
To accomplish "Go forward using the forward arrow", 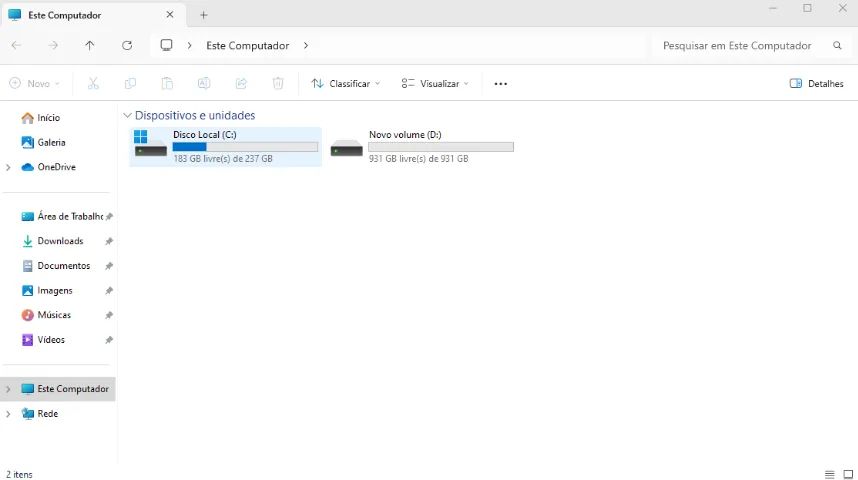I will click(x=53, y=45).
